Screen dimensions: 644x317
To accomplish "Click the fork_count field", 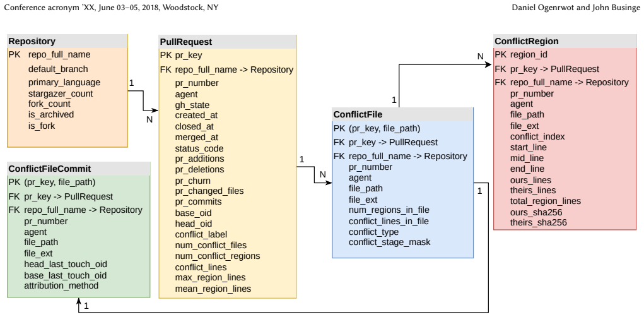I will point(50,104).
